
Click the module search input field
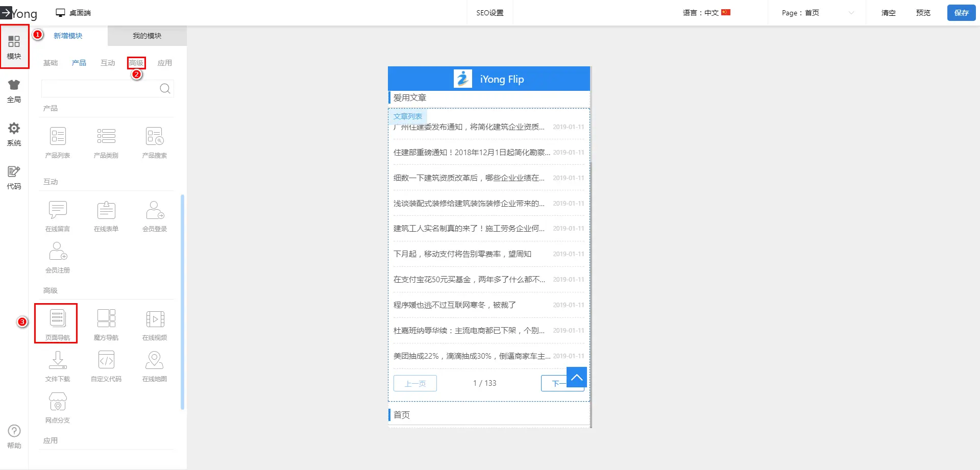pos(100,89)
